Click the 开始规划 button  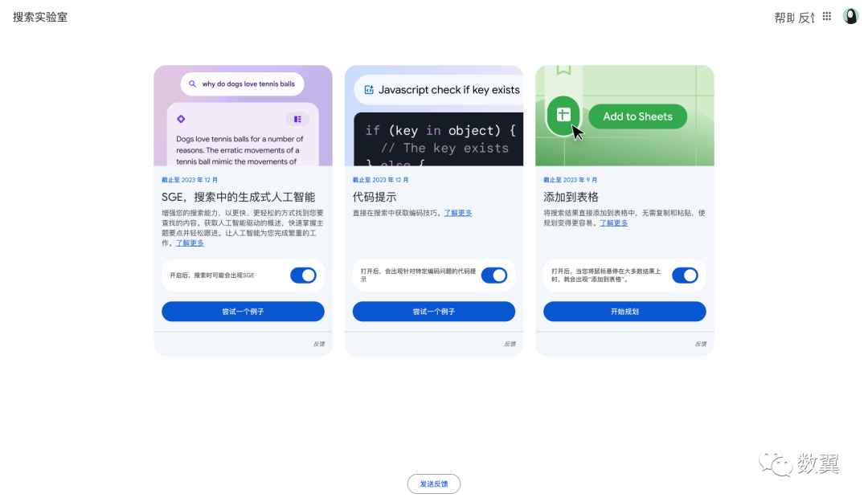coord(624,312)
